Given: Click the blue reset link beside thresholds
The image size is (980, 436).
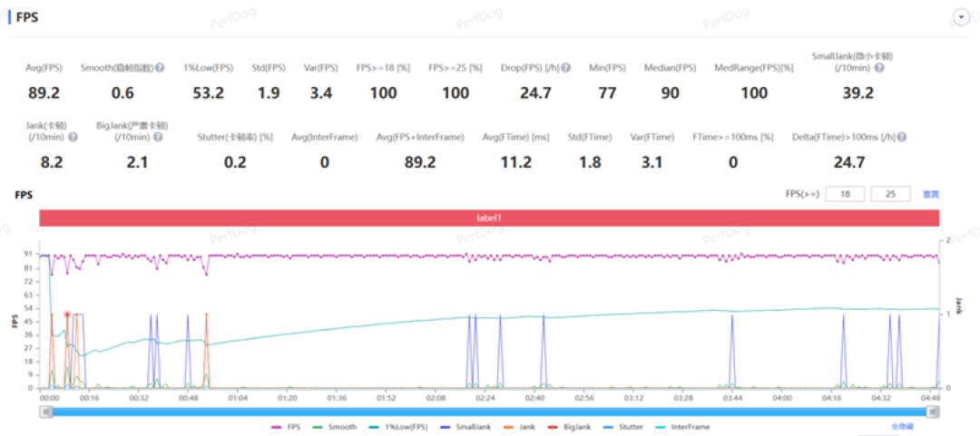Looking at the screenshot, I should 931,194.
